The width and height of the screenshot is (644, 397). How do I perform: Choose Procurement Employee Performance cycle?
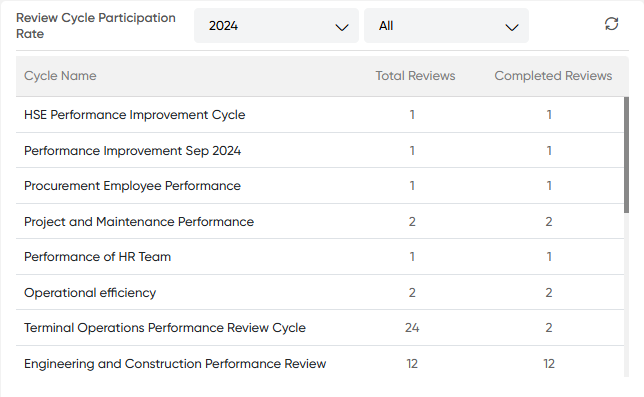[x=320, y=186]
